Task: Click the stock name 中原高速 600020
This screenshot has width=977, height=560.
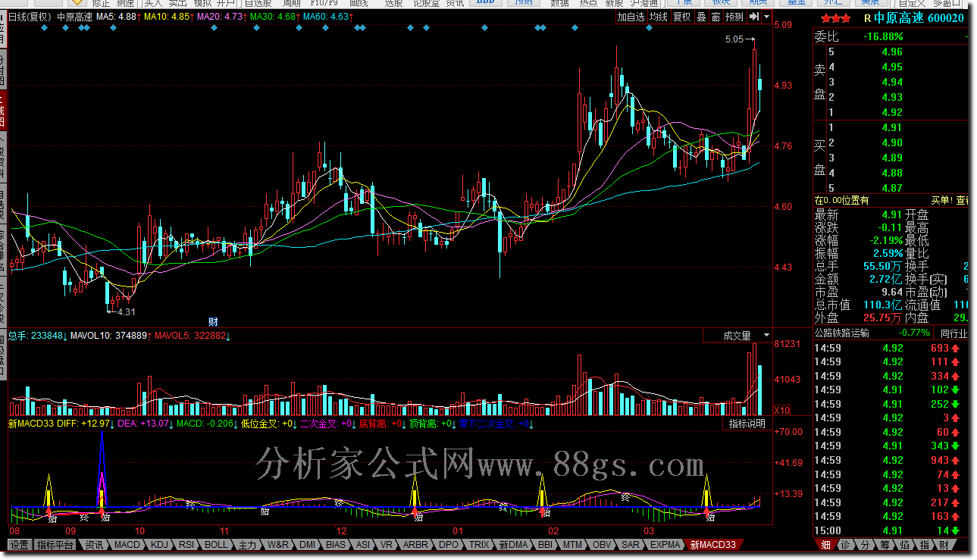Action: point(919,18)
